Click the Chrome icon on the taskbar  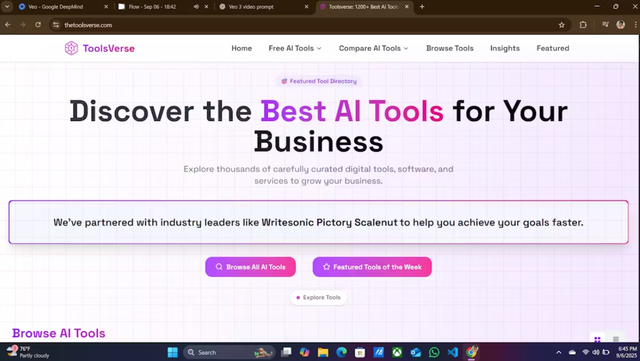471,352
